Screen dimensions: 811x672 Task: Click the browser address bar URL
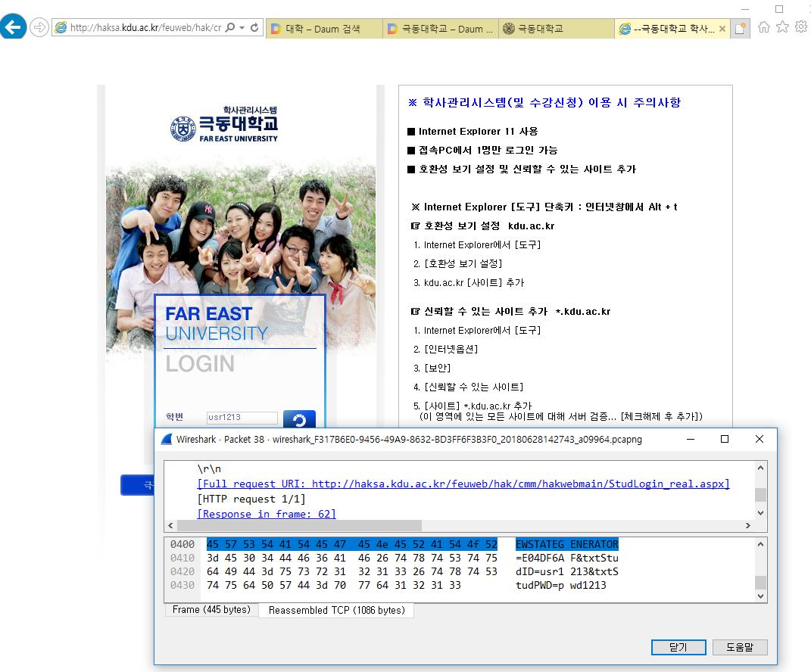146,27
